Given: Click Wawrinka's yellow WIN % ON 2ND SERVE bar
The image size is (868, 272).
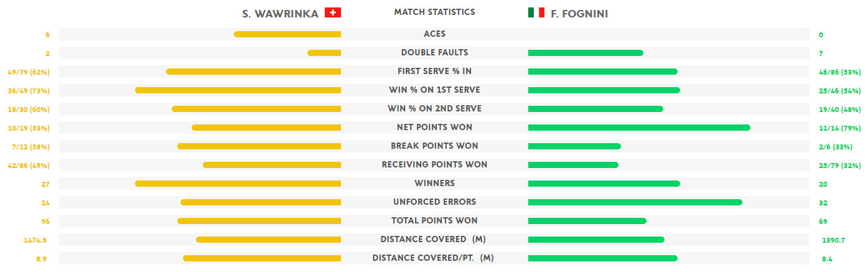Looking at the screenshot, I should coord(256,109).
